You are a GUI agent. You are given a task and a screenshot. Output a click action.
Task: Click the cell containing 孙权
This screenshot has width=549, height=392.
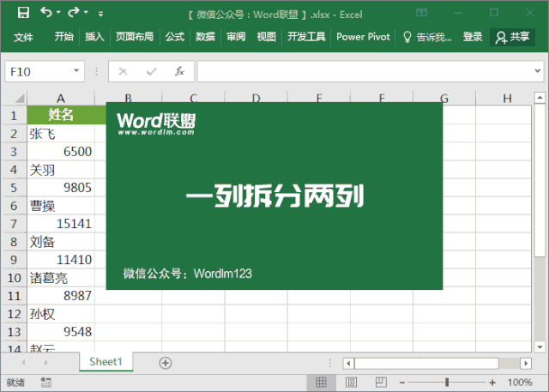click(x=61, y=314)
